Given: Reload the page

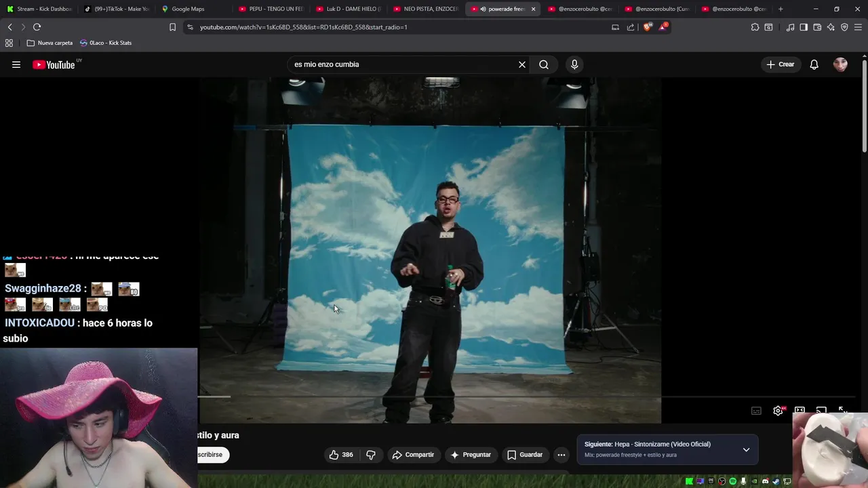Looking at the screenshot, I should [37, 27].
